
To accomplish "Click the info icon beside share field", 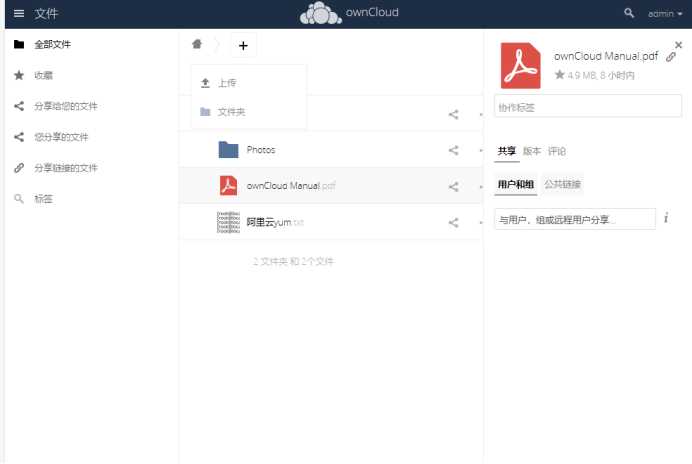I will [x=666, y=218].
